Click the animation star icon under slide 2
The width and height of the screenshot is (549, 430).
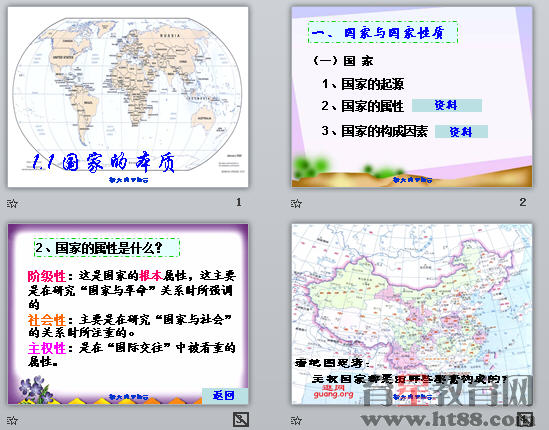(296, 203)
